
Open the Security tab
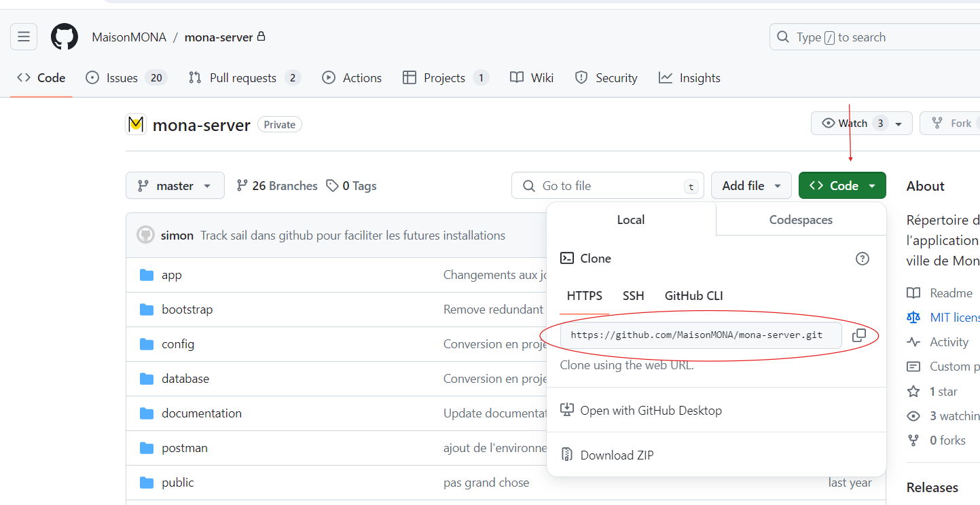point(606,77)
